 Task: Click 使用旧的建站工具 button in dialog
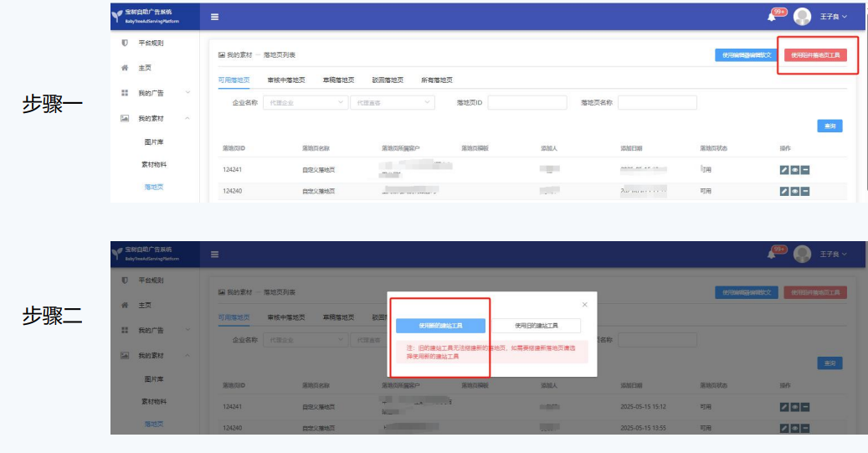coord(536,326)
